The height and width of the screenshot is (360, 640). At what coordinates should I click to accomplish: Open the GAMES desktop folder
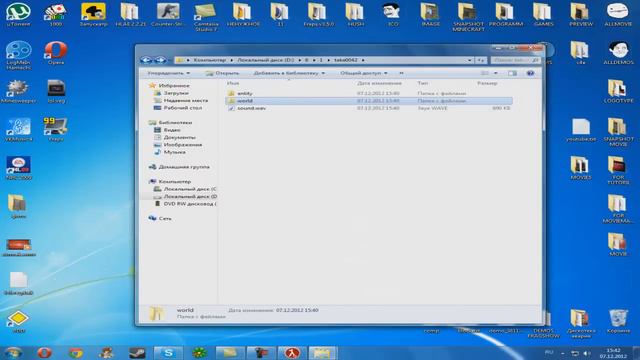pos(543,14)
